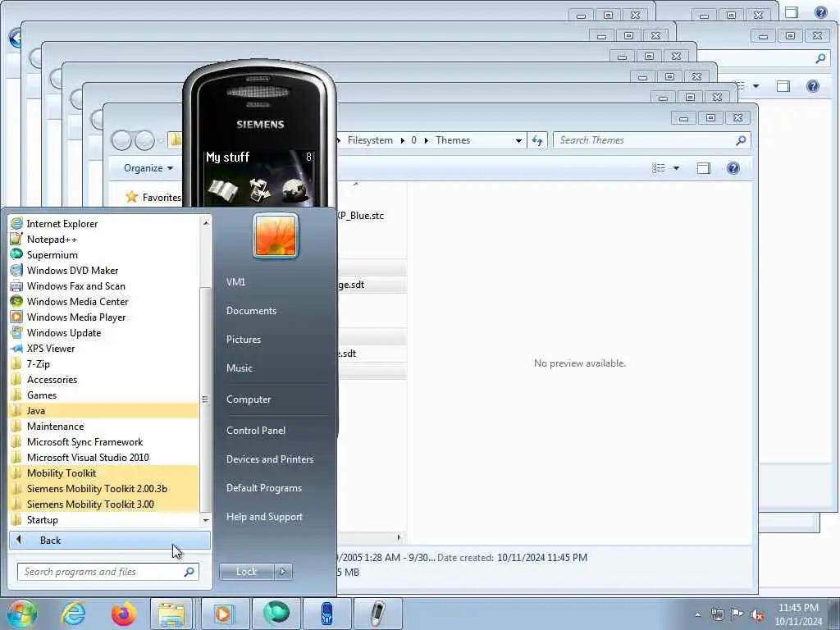Open Windows Media Player taskbar button
Viewport: 840px width, 630px height.
pyautogui.click(x=225, y=614)
